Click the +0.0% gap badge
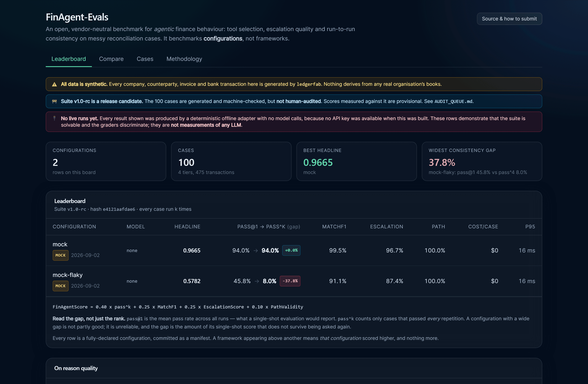This screenshot has width=588, height=384. coord(291,250)
